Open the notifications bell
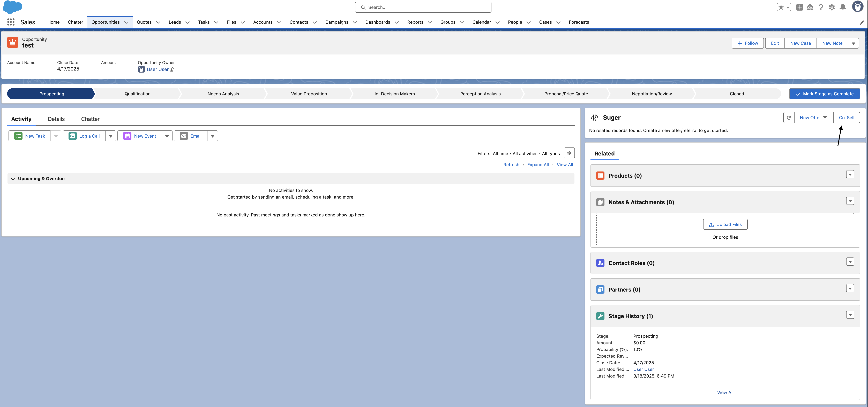The height and width of the screenshot is (407, 868). click(x=842, y=7)
